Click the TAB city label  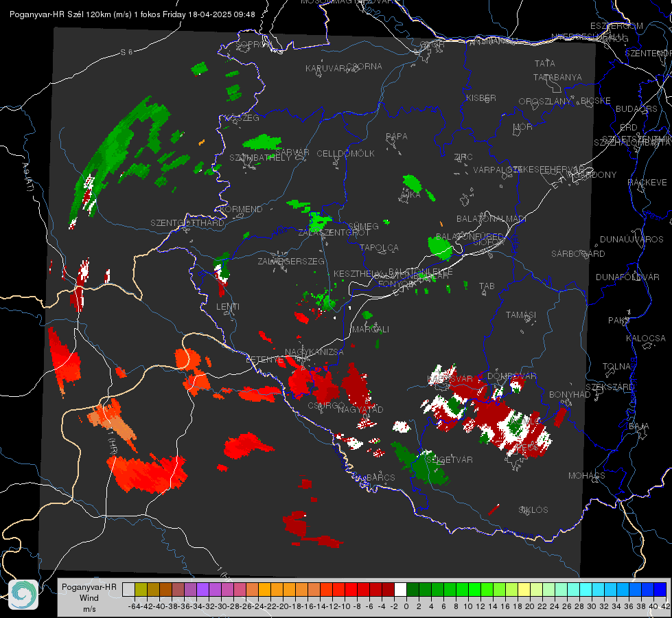point(487,286)
